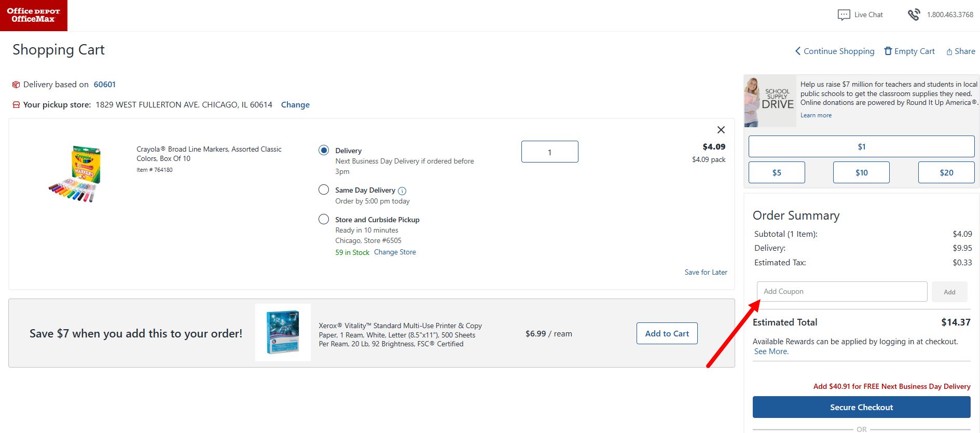Select the Delivery radio option

pos(324,150)
